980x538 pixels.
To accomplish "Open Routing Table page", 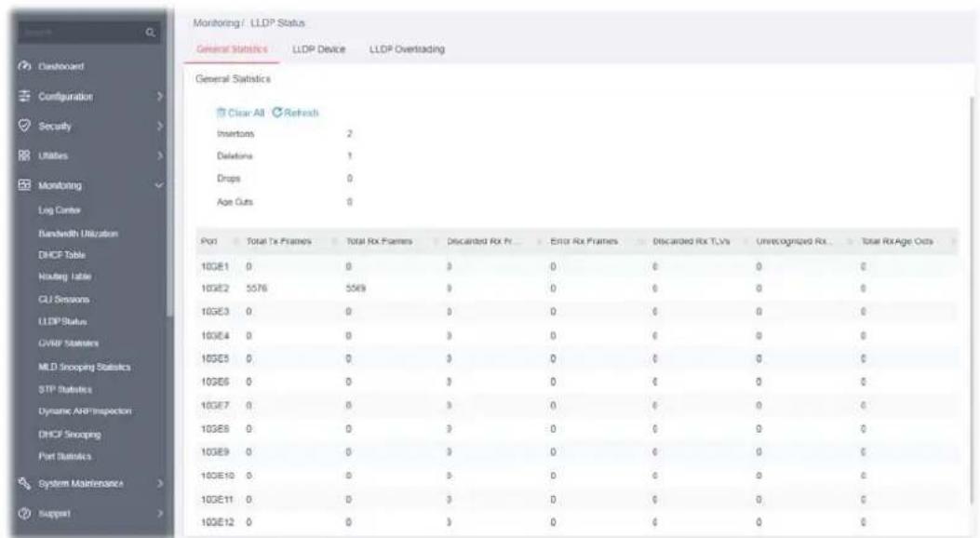I will tap(64, 276).
